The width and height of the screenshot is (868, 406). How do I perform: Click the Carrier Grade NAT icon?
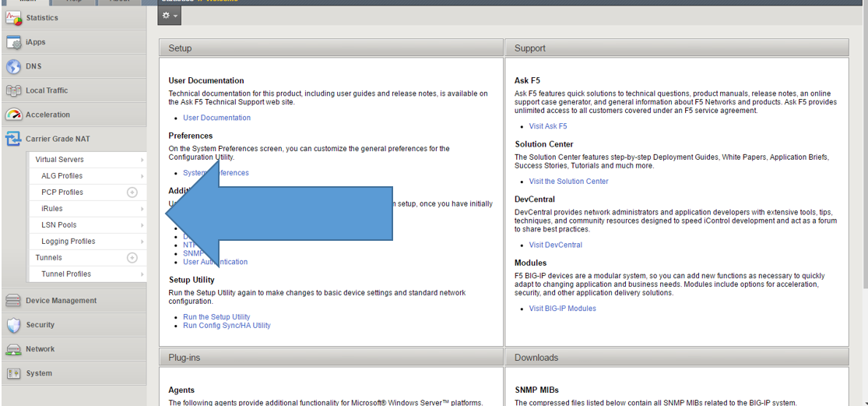[13, 139]
